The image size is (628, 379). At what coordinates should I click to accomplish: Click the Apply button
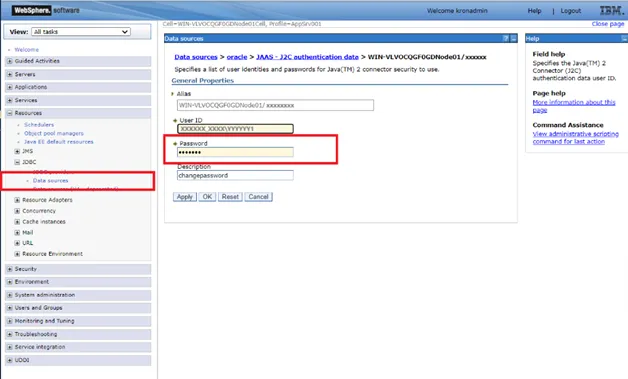pyautogui.click(x=185, y=197)
